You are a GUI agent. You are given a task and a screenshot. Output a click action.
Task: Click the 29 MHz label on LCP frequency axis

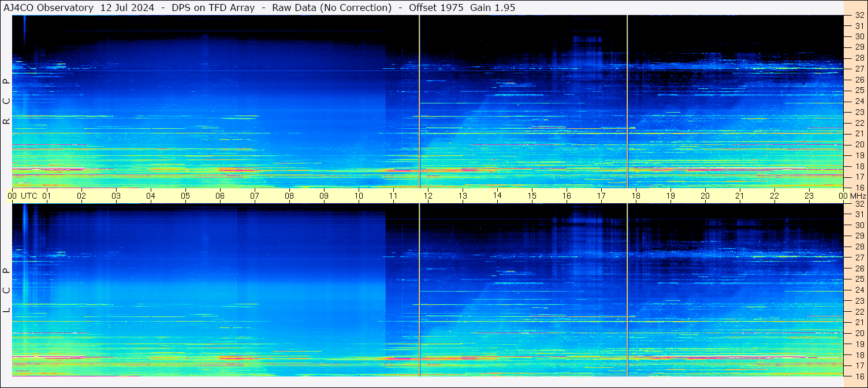859,236
